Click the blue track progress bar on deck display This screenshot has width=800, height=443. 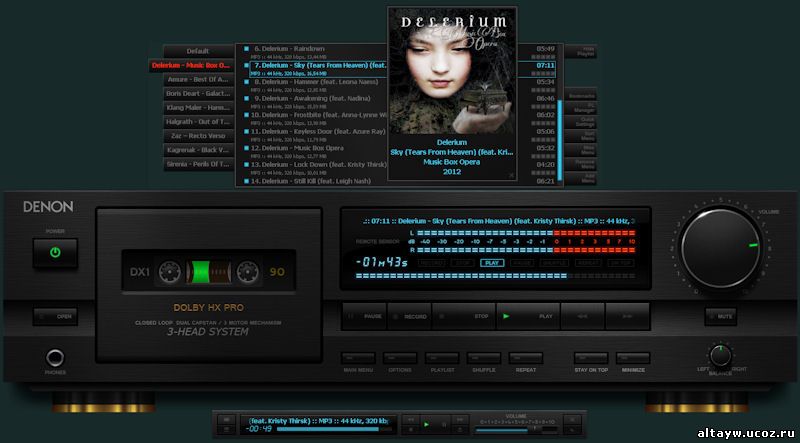coord(495,276)
